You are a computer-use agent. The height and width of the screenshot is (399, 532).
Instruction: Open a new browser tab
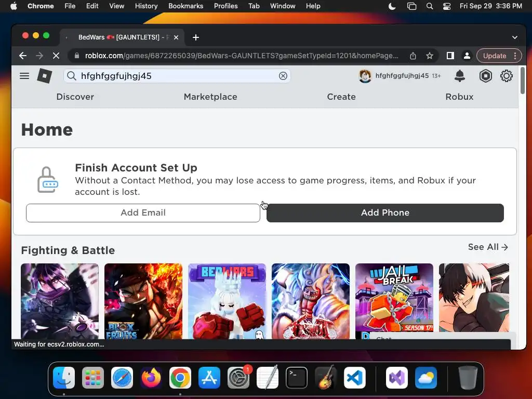click(x=196, y=37)
